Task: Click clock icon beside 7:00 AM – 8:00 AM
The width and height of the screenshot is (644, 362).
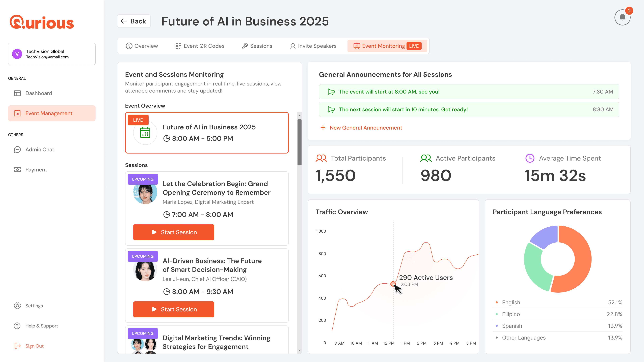Action: [x=167, y=215]
